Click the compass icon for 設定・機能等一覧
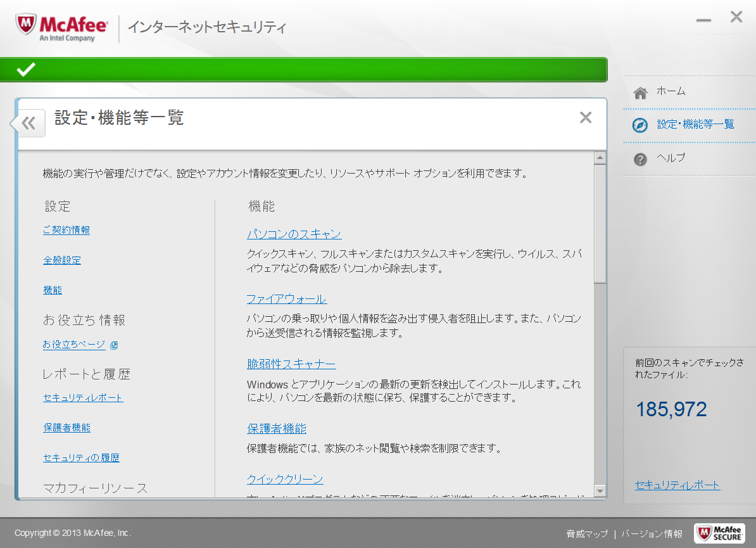The image size is (756, 548). 639,125
